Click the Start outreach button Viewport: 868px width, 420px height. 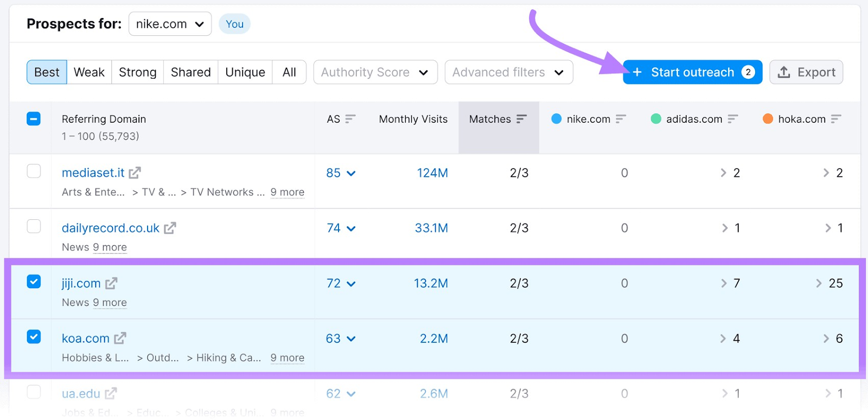[x=692, y=72]
